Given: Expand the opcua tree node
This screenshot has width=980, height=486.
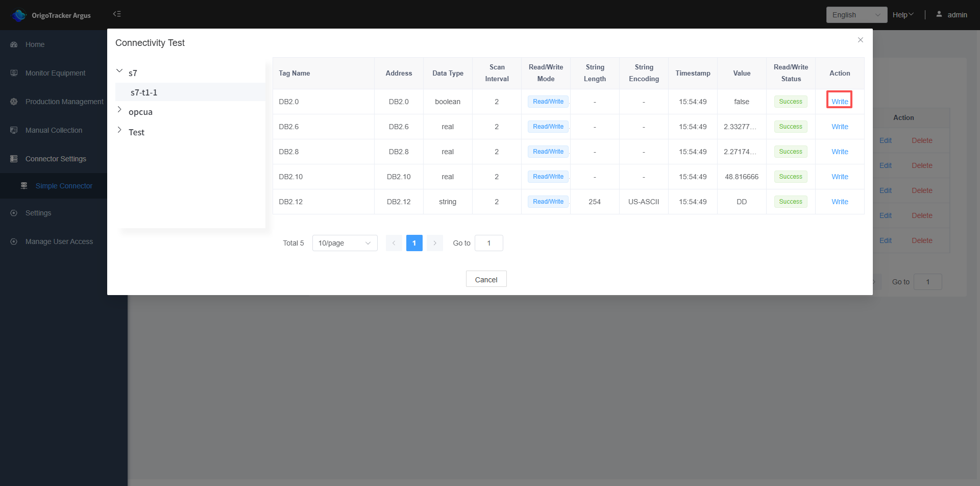Looking at the screenshot, I should [x=119, y=110].
